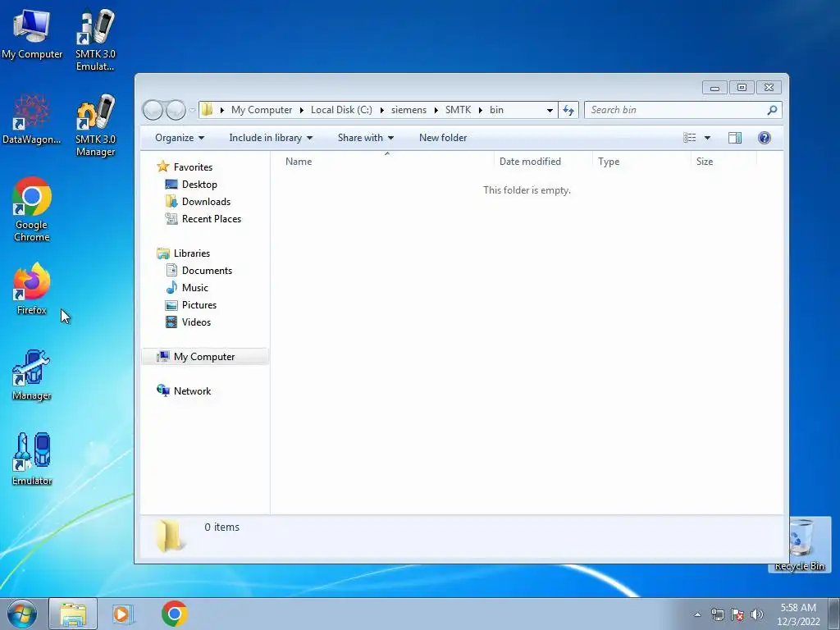The height and width of the screenshot is (630, 840).
Task: Click My Computer in address breadcrumb
Action: (x=262, y=110)
